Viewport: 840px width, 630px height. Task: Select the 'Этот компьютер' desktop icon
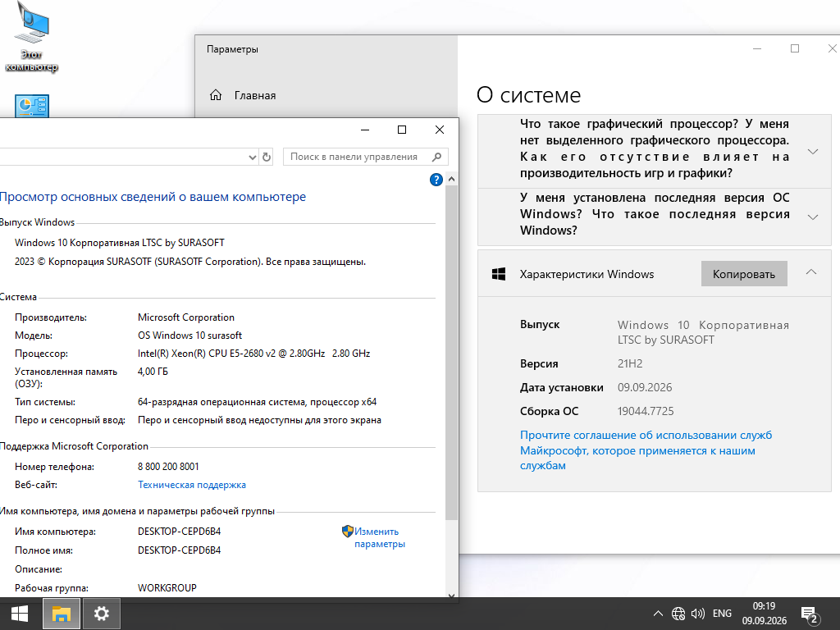(32, 36)
